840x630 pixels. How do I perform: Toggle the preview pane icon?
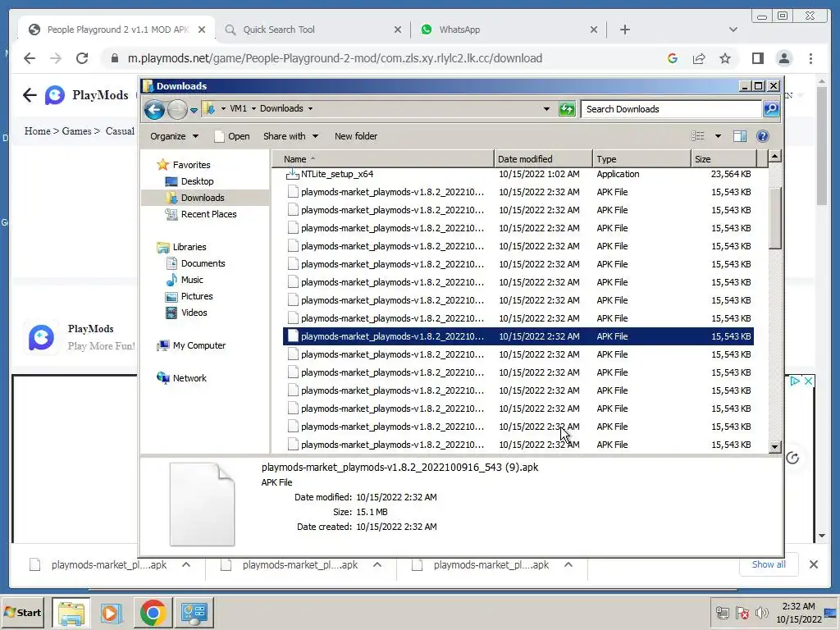pos(740,136)
